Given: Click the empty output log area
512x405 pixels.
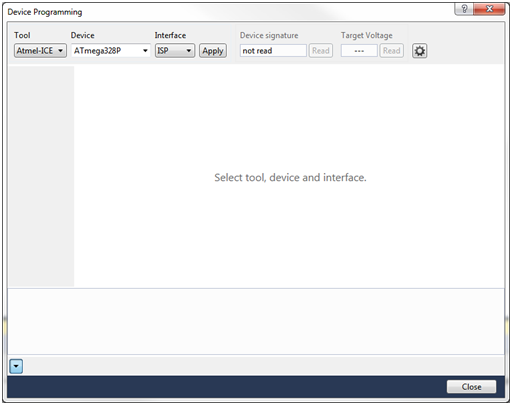Looking at the screenshot, I should [x=256, y=321].
